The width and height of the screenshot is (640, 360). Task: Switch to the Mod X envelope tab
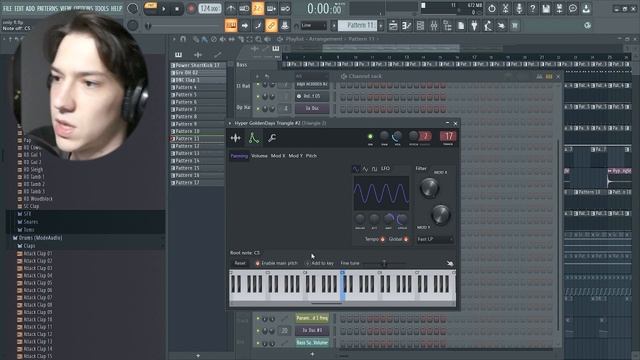tap(278, 156)
